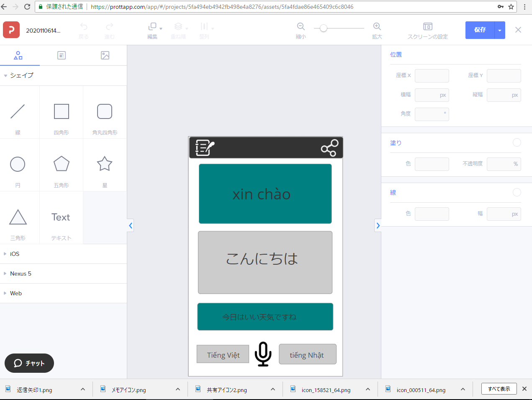Open the チャット chat button

29,363
